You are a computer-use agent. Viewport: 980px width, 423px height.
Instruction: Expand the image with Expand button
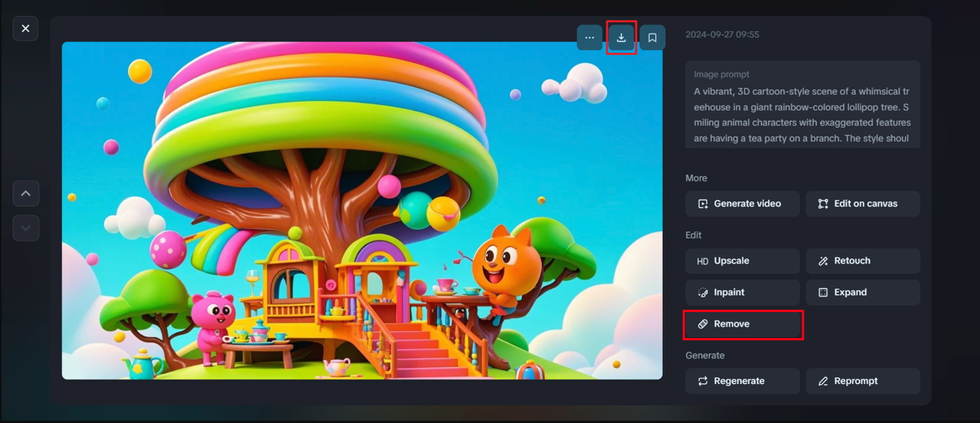863,293
